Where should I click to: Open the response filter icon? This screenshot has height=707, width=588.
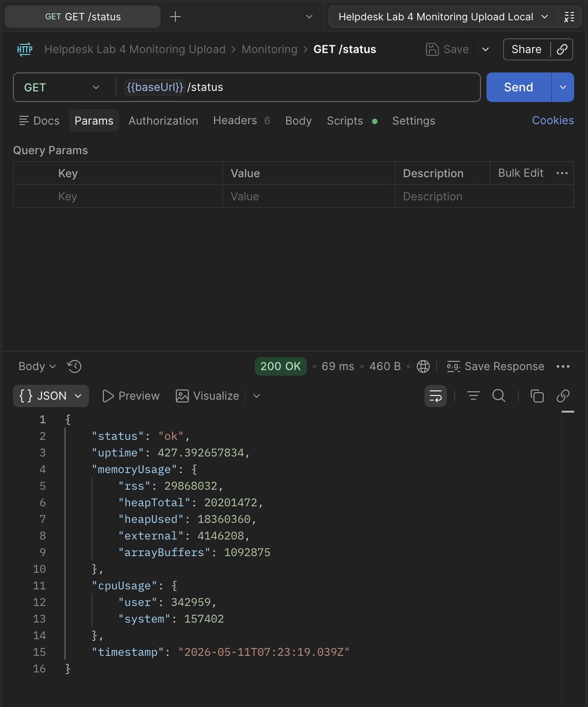pyautogui.click(x=474, y=396)
